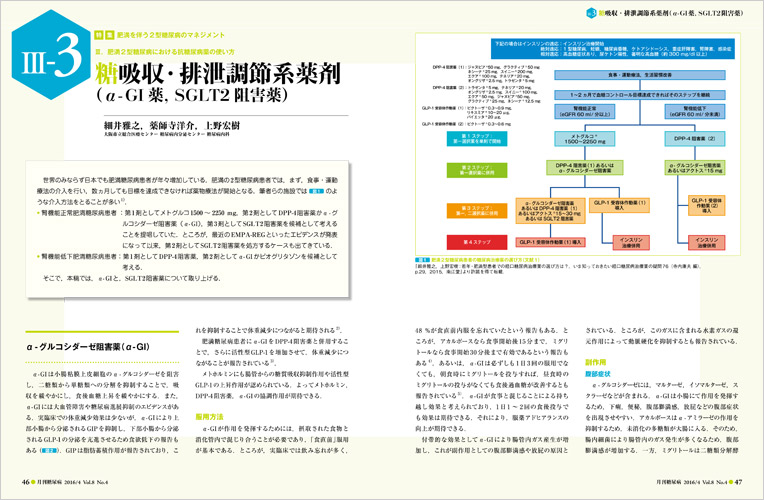Viewport: 764px width, 500px height.
Task: Click the affiliation line 大阪市立総合医療センター
Action: click(166, 134)
